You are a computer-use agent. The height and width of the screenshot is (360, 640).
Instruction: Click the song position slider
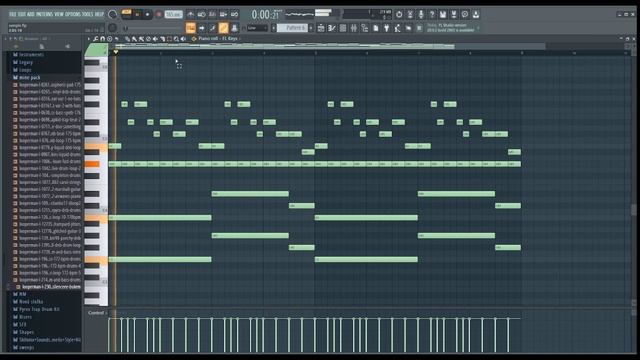153,28
